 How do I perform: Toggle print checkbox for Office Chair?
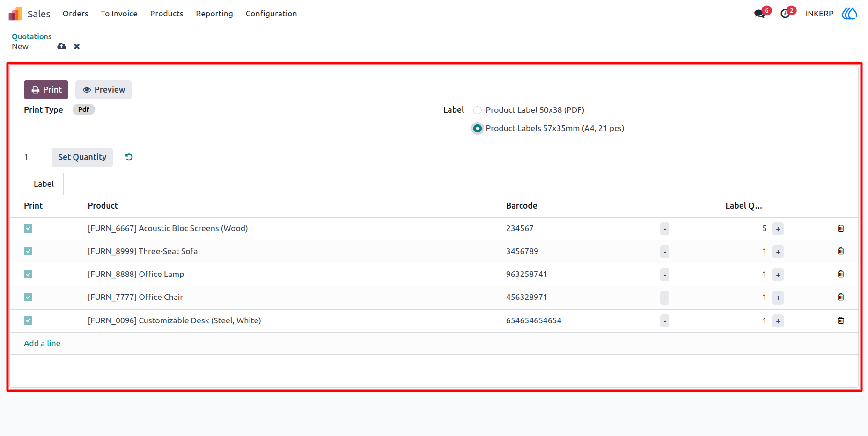click(28, 297)
